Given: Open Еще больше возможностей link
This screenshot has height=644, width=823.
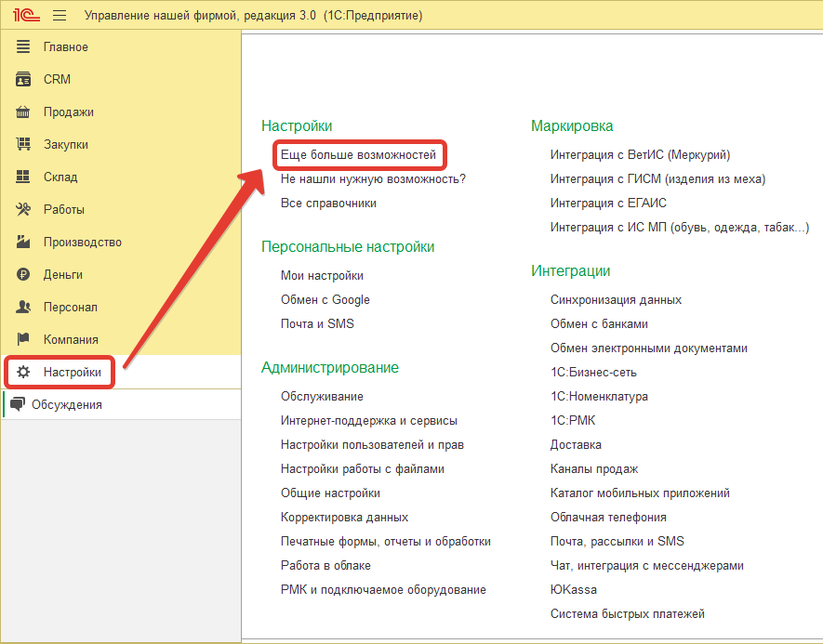Looking at the screenshot, I should click(358, 154).
